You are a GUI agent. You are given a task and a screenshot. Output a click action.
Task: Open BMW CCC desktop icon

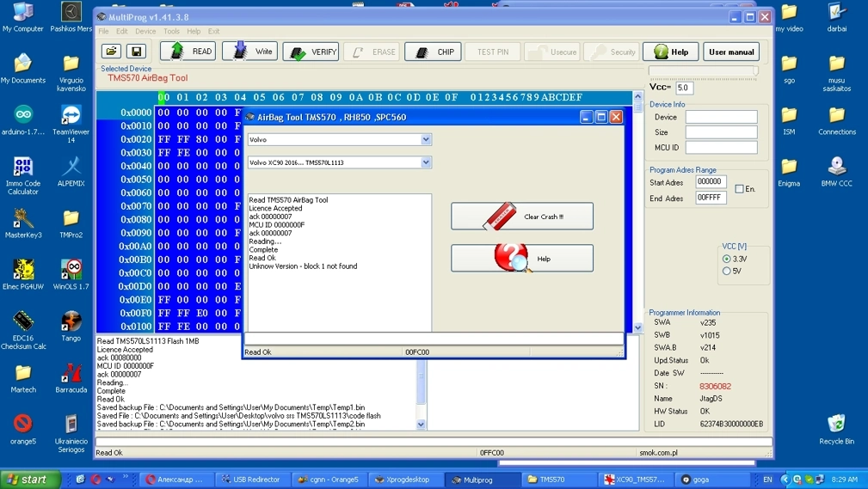point(836,172)
